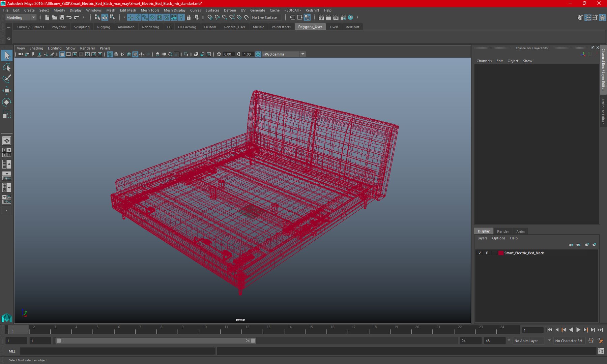Play the animation forwards
This screenshot has width=607, height=364.
click(x=578, y=330)
